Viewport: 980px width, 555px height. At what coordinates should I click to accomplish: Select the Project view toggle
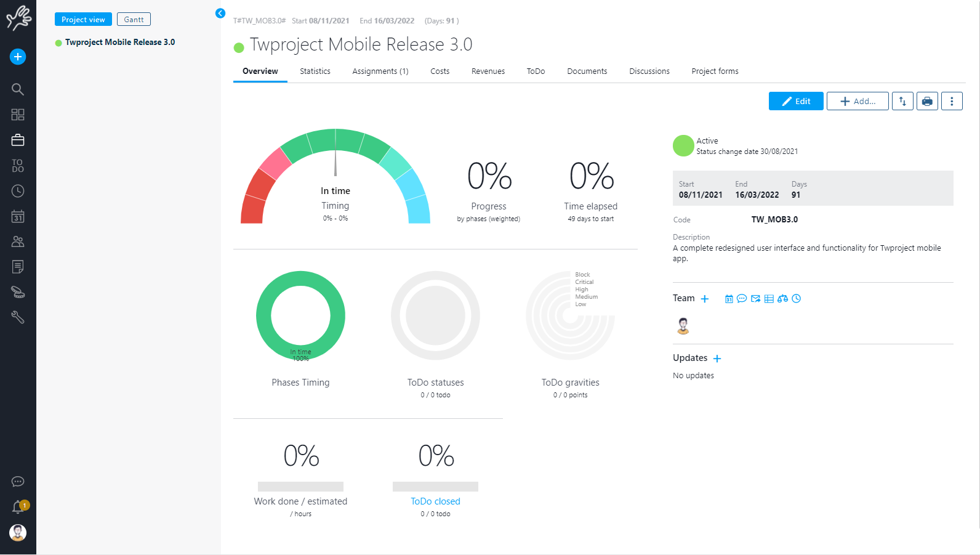click(x=83, y=20)
